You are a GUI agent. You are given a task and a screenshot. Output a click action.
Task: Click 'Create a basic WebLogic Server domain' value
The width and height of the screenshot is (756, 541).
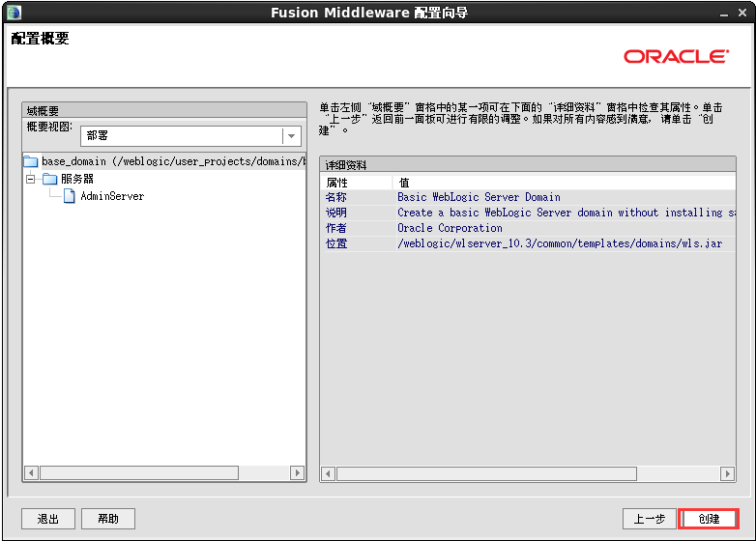coord(567,213)
